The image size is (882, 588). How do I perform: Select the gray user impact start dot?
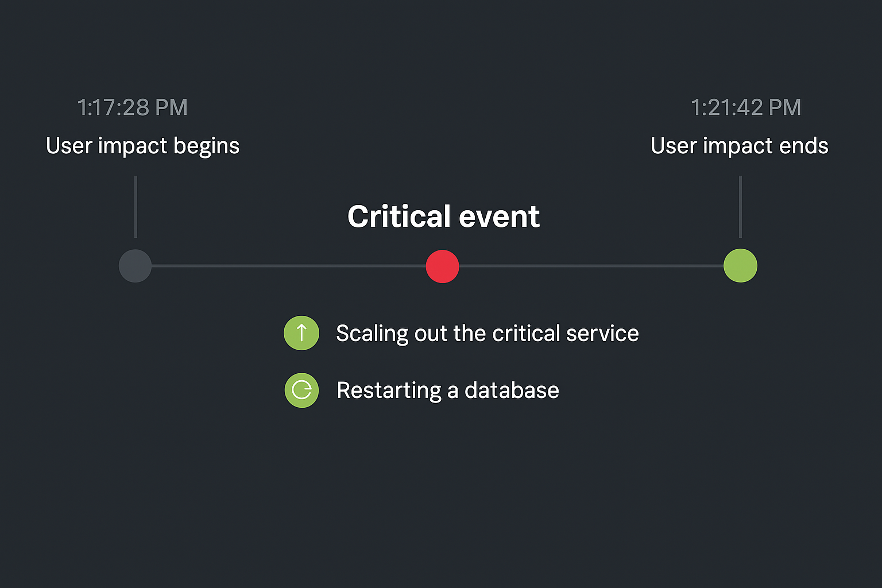[x=135, y=266]
